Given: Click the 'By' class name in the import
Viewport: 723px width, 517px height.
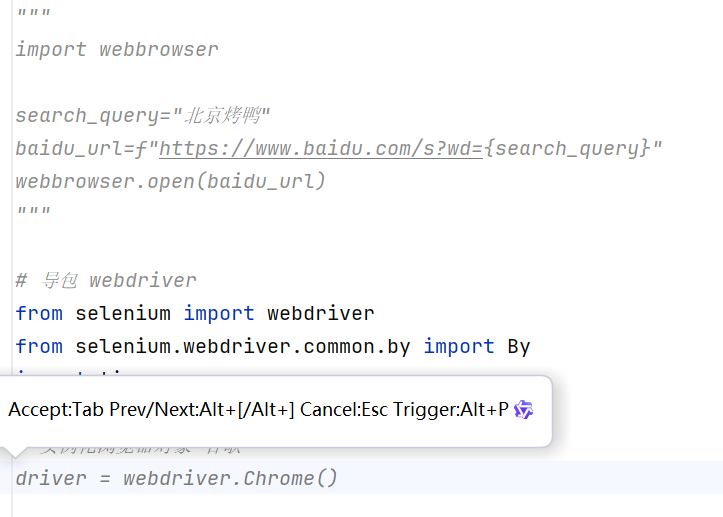Looking at the screenshot, I should pyautogui.click(x=518, y=347).
